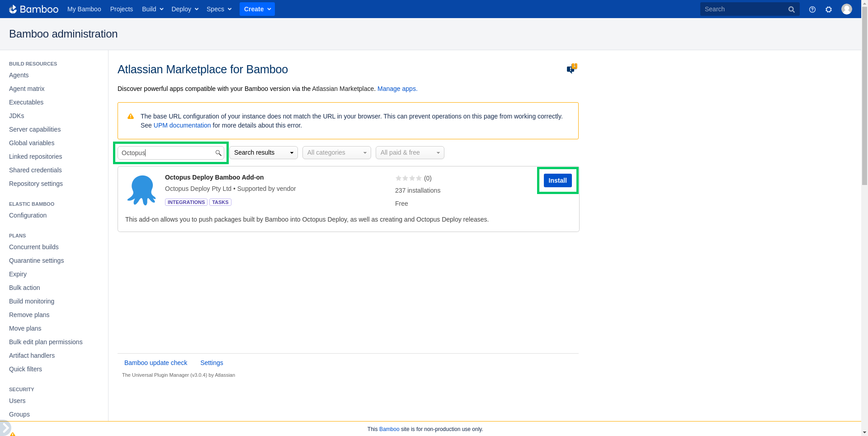
Task: Open Quick filters in sidebar
Action: coord(25,369)
